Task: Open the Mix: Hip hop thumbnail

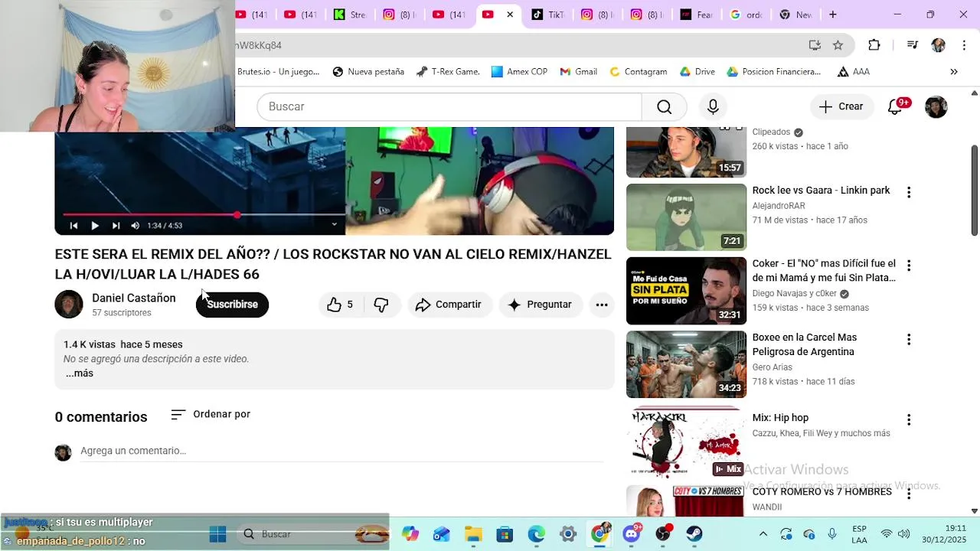Action: pos(686,442)
